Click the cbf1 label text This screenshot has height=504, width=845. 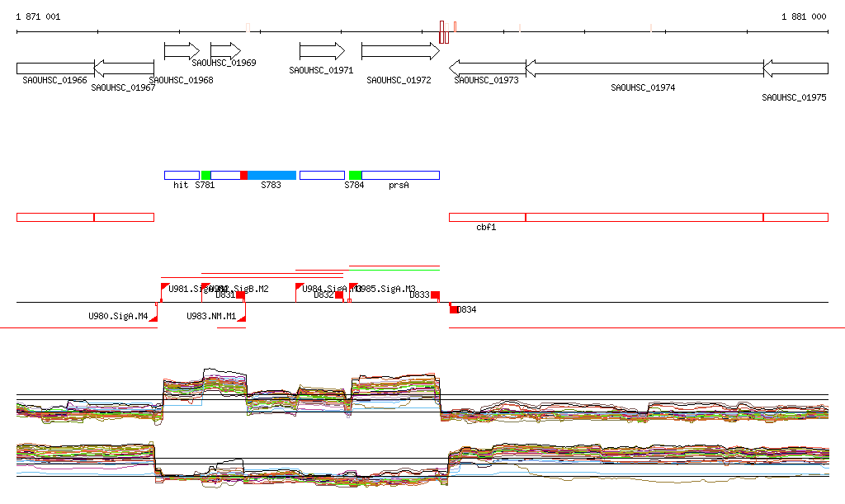(486, 227)
